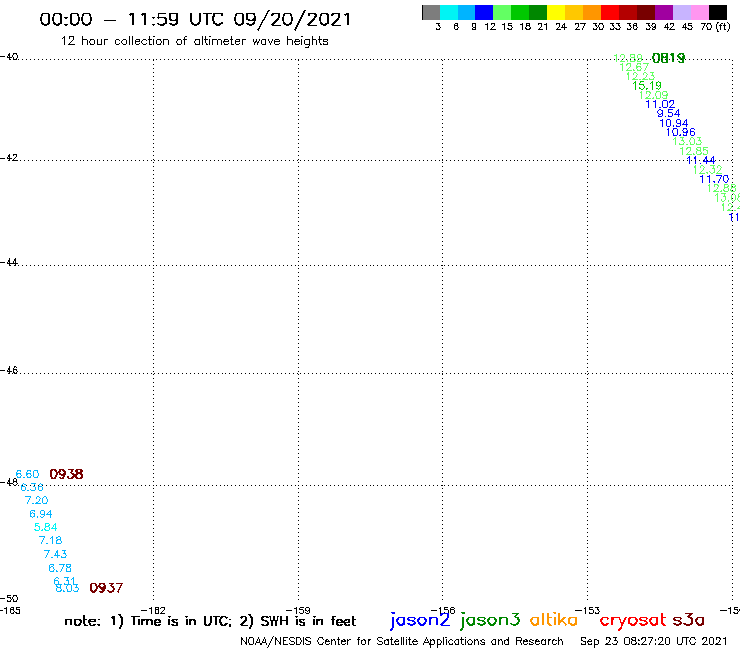The width and height of the screenshot is (740, 650).
Task: Click the 70 (ft) legend scale label
Action: [715, 26]
